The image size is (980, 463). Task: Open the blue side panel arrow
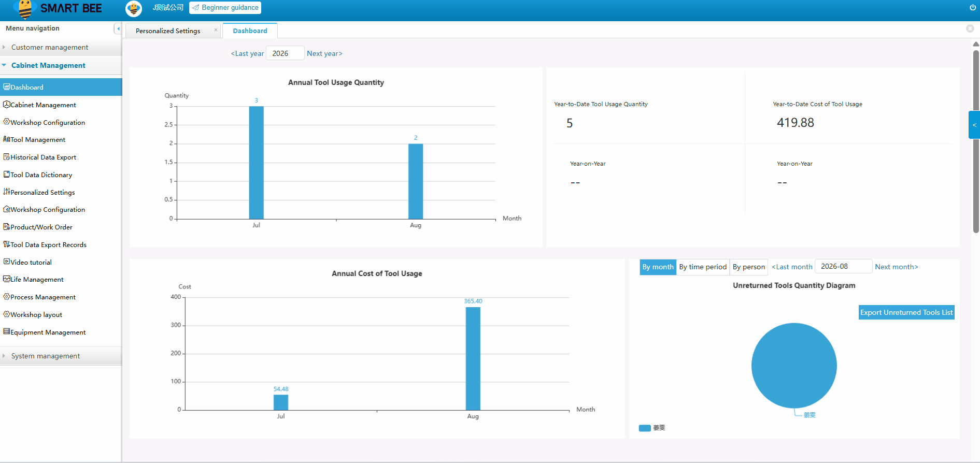coord(974,125)
